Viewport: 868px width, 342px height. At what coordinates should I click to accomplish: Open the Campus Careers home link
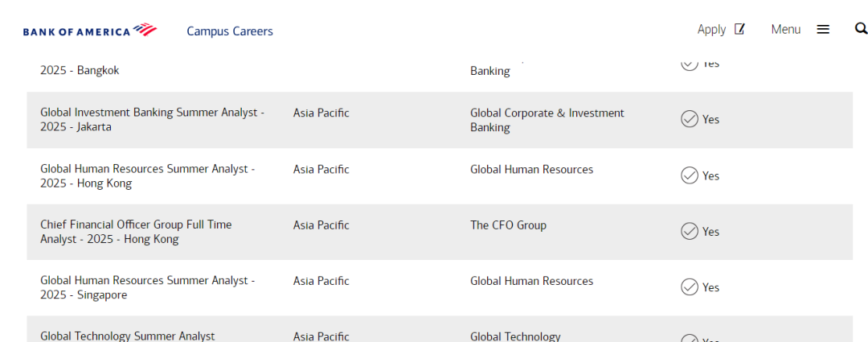click(230, 31)
